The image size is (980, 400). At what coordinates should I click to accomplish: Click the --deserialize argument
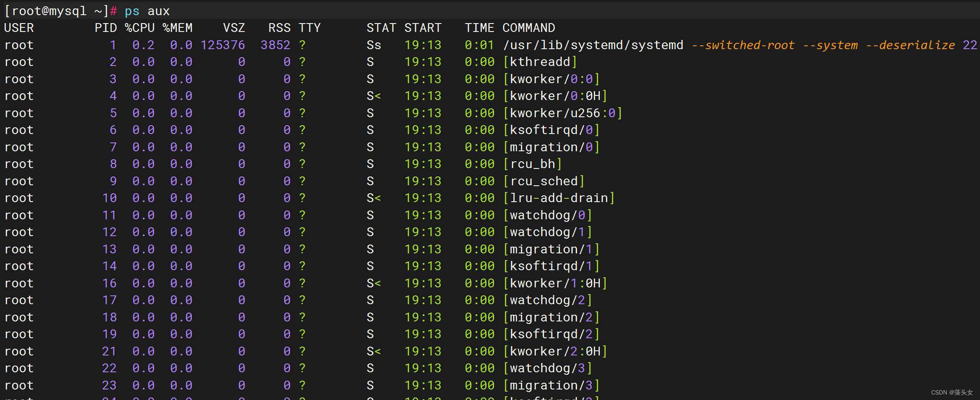pos(910,45)
